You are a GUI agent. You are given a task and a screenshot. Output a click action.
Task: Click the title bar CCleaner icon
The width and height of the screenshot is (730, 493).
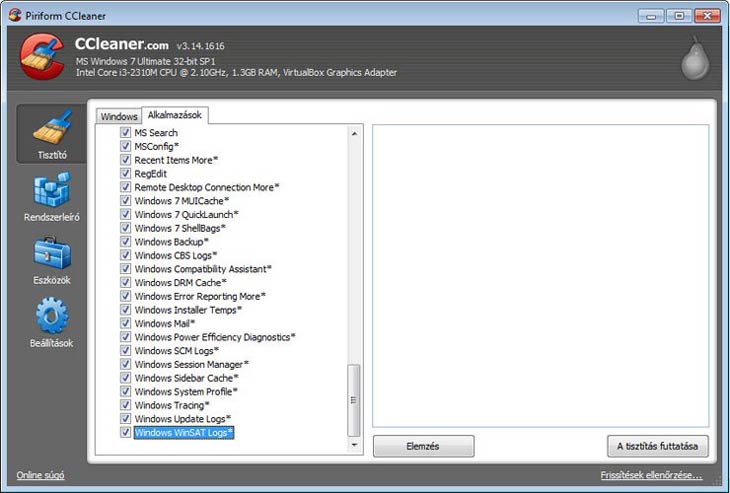[x=15, y=15]
